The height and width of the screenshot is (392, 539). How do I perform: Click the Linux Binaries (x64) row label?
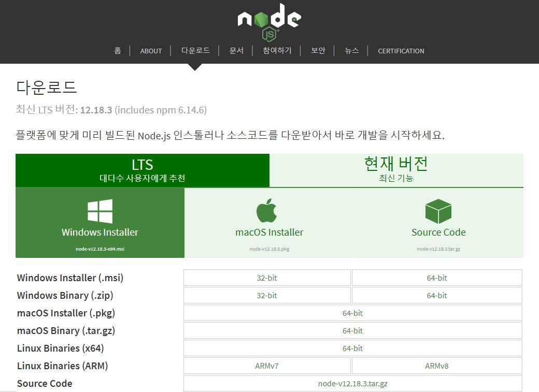pyautogui.click(x=61, y=349)
